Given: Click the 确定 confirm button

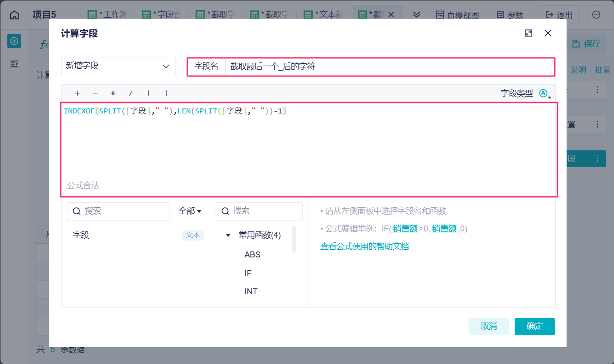Looking at the screenshot, I should point(535,326).
